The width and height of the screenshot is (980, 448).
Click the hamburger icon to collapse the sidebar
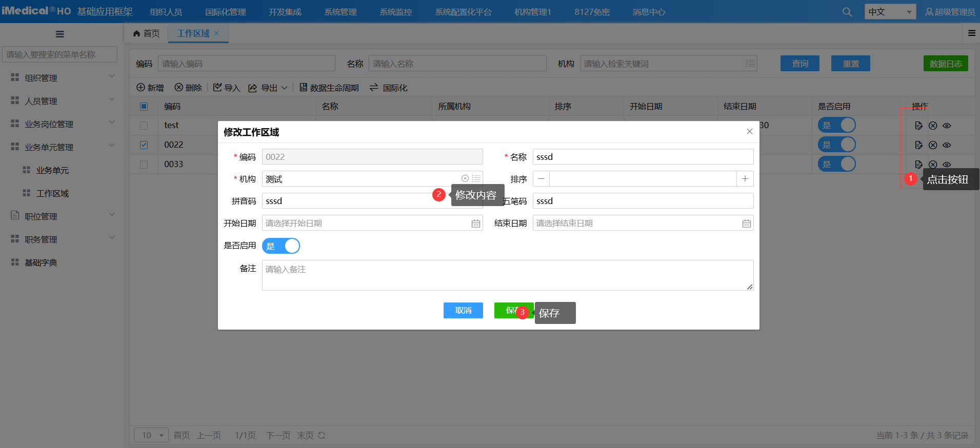[60, 34]
